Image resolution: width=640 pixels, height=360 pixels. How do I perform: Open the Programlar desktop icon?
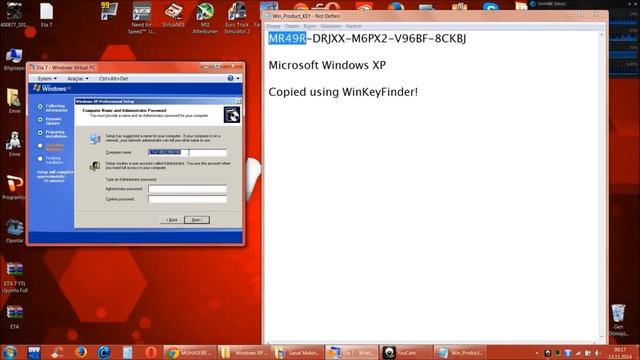(x=14, y=188)
